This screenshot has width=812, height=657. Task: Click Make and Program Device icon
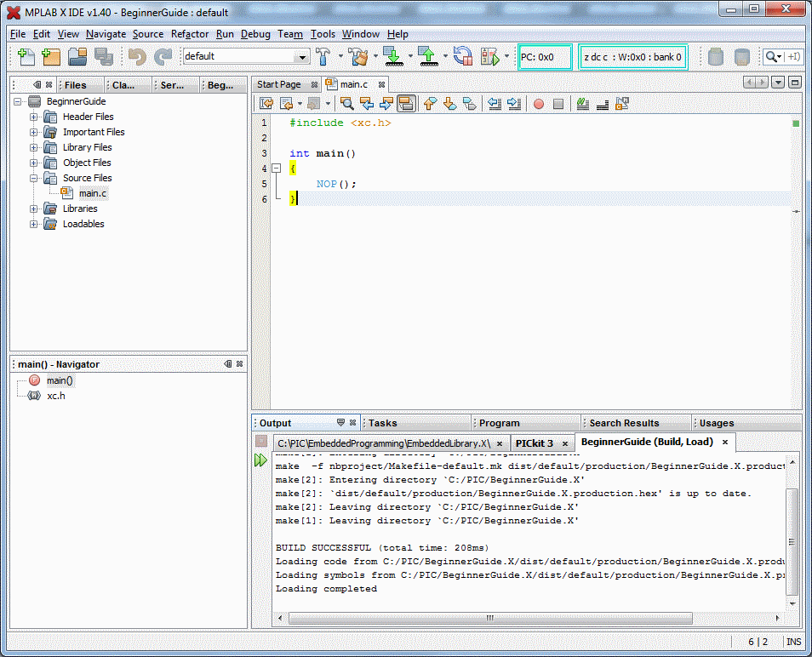pos(393,56)
